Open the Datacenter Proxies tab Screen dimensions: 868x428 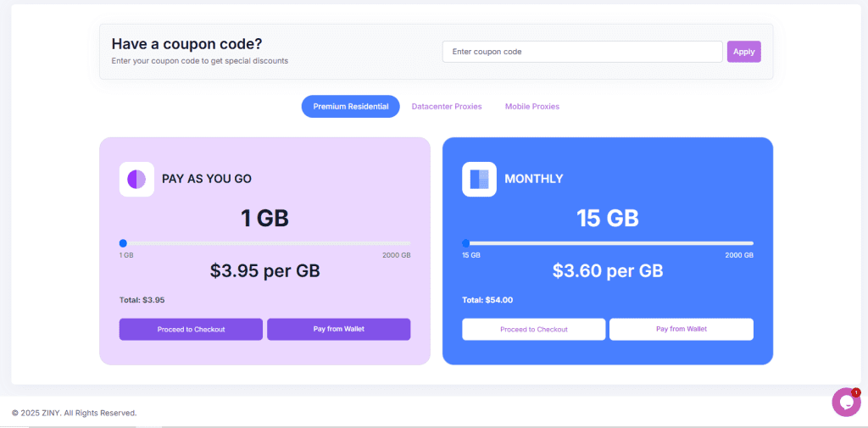click(447, 106)
